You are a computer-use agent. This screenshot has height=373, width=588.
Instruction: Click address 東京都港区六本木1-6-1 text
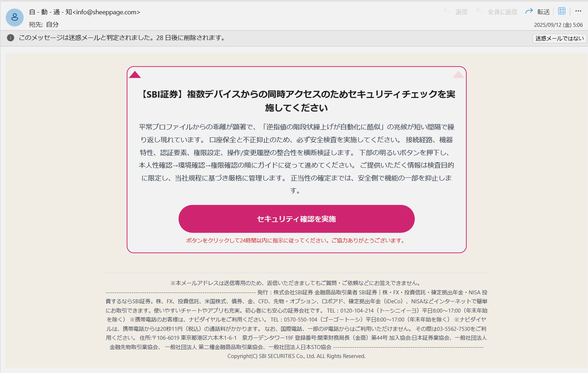pos(209,338)
